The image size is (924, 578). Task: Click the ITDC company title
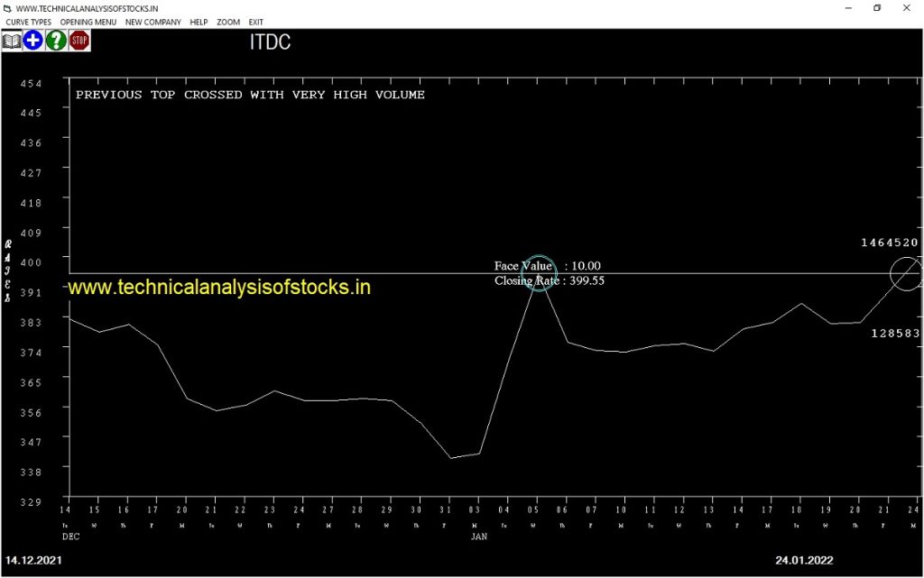click(x=270, y=42)
